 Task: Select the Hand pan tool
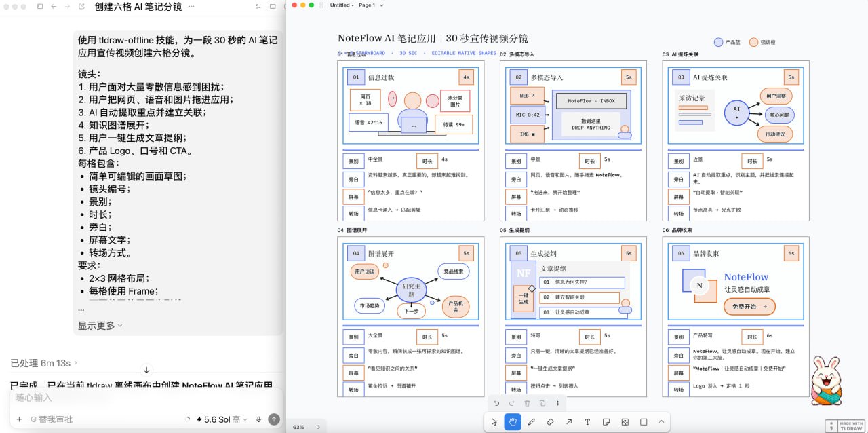coord(513,421)
